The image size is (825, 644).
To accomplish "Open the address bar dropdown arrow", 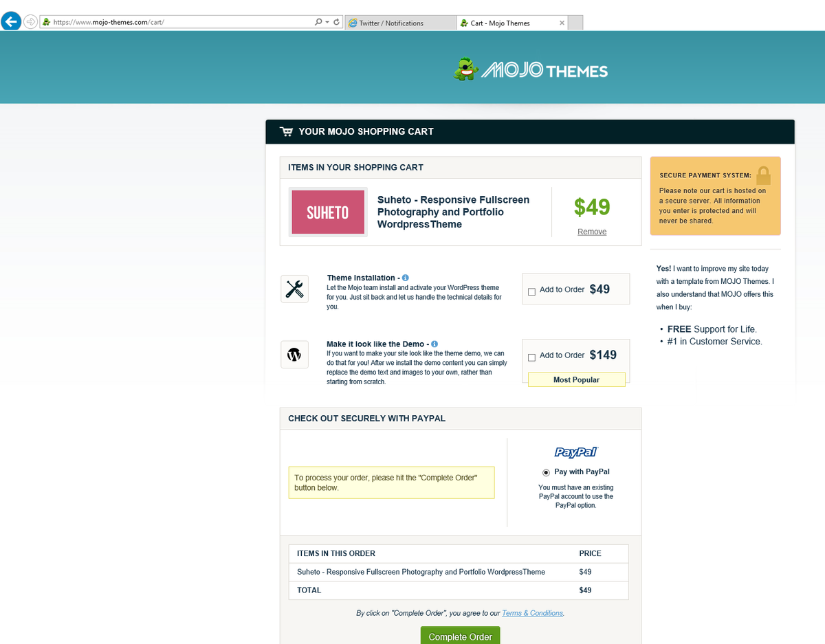I will tap(327, 22).
